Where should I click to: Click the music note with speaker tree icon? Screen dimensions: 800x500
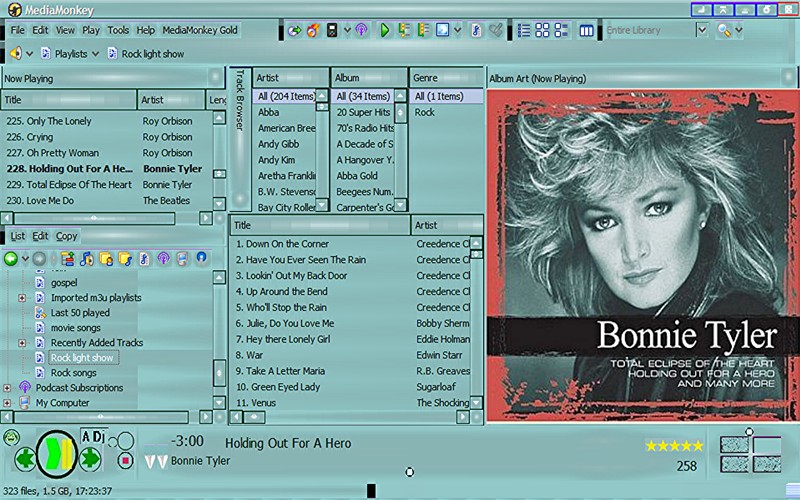87,259
